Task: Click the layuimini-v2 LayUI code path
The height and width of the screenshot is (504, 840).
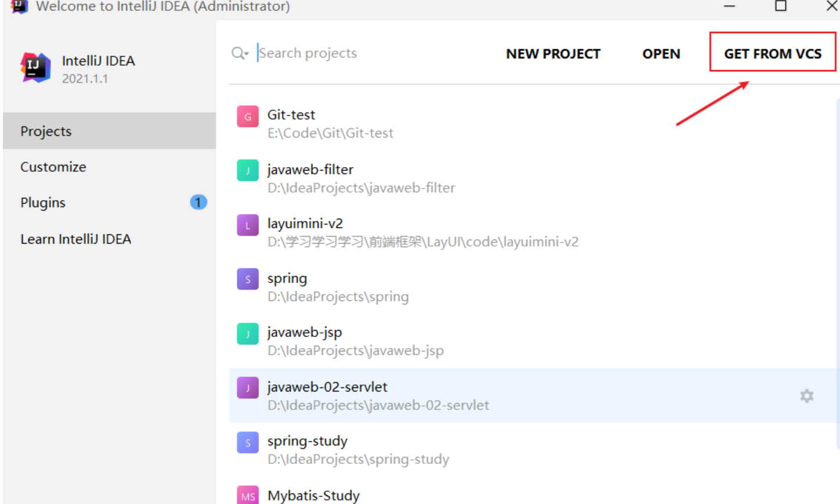Action: pyautogui.click(x=423, y=242)
